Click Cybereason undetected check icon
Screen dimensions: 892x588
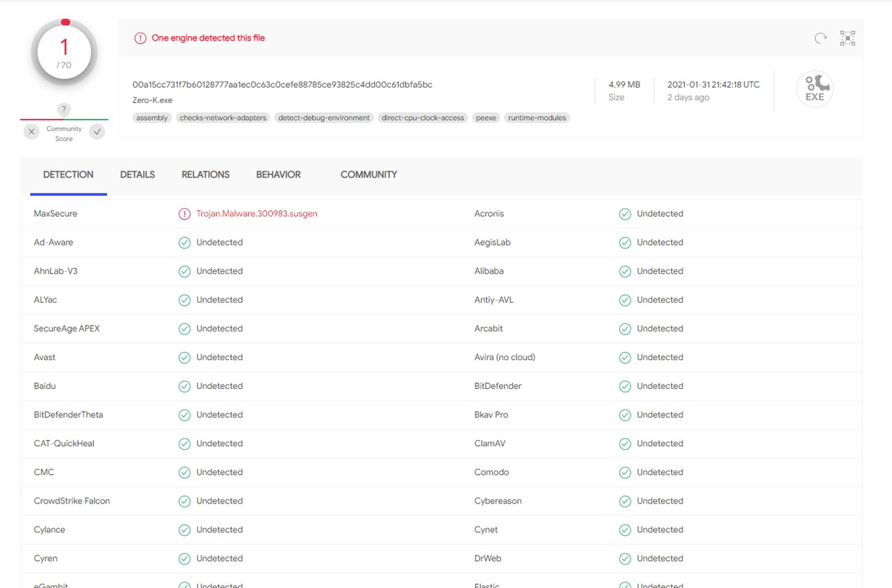[625, 501]
